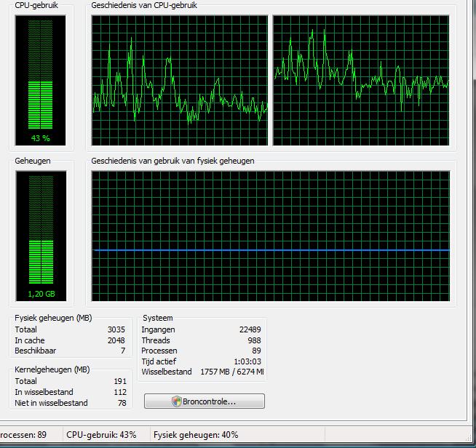Click status bar Processen: 89 entry
Viewport: 476px width, 448px height.
tap(23, 435)
